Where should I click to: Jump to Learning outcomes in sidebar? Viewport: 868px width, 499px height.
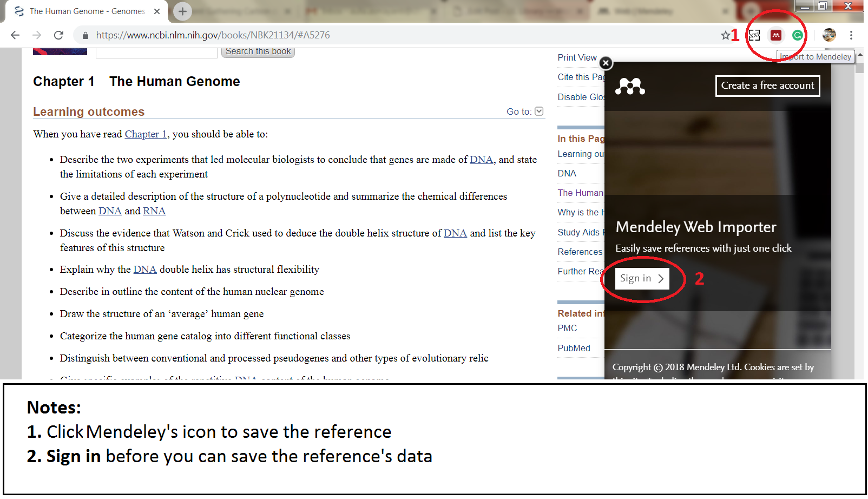click(581, 154)
